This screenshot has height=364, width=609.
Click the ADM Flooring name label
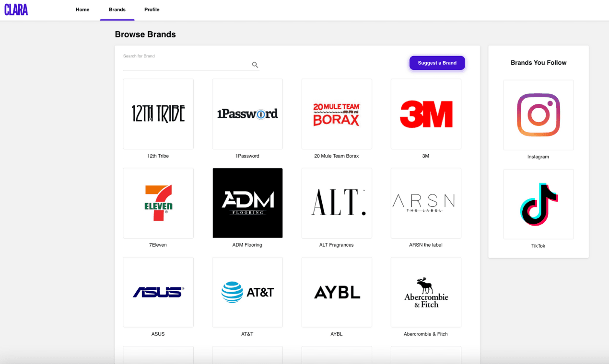click(247, 245)
